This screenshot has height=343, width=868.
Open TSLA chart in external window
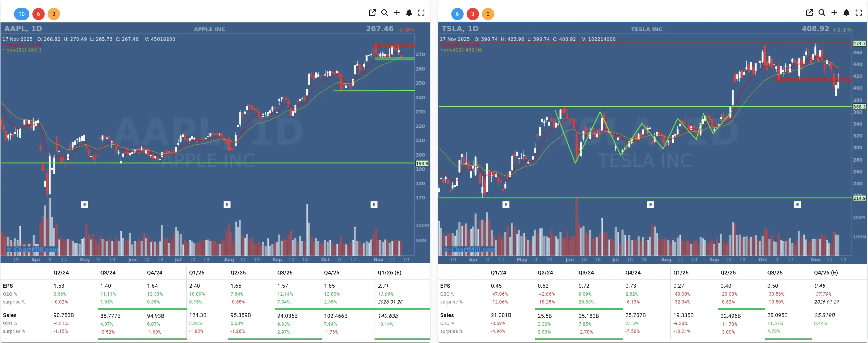point(809,13)
